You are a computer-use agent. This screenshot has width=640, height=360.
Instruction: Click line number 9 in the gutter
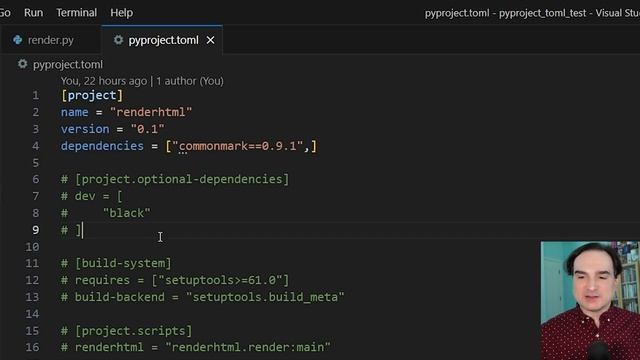click(36, 230)
